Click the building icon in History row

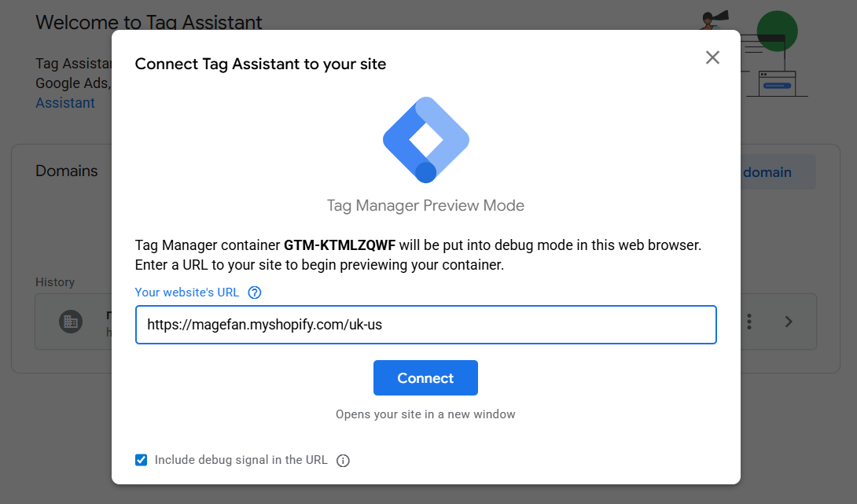[71, 322]
